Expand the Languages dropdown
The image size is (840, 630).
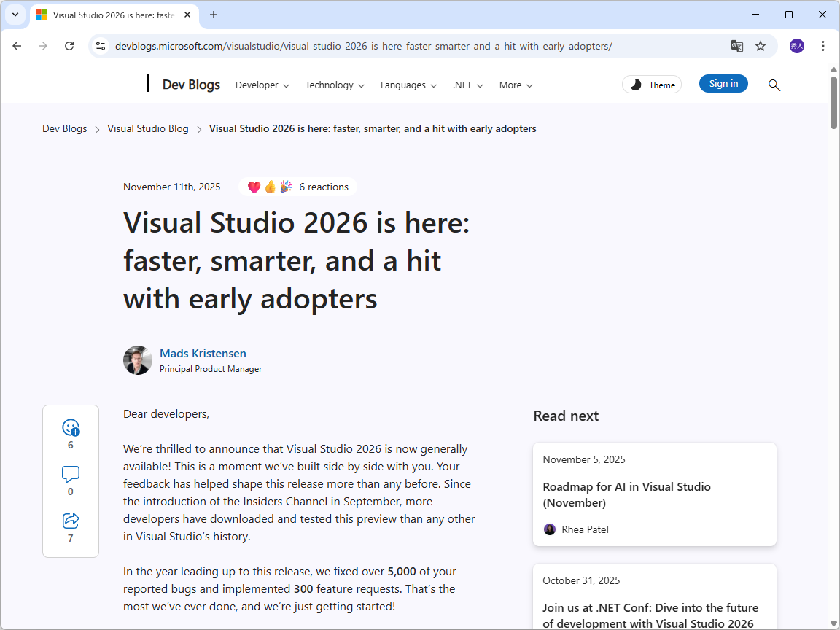(x=408, y=85)
